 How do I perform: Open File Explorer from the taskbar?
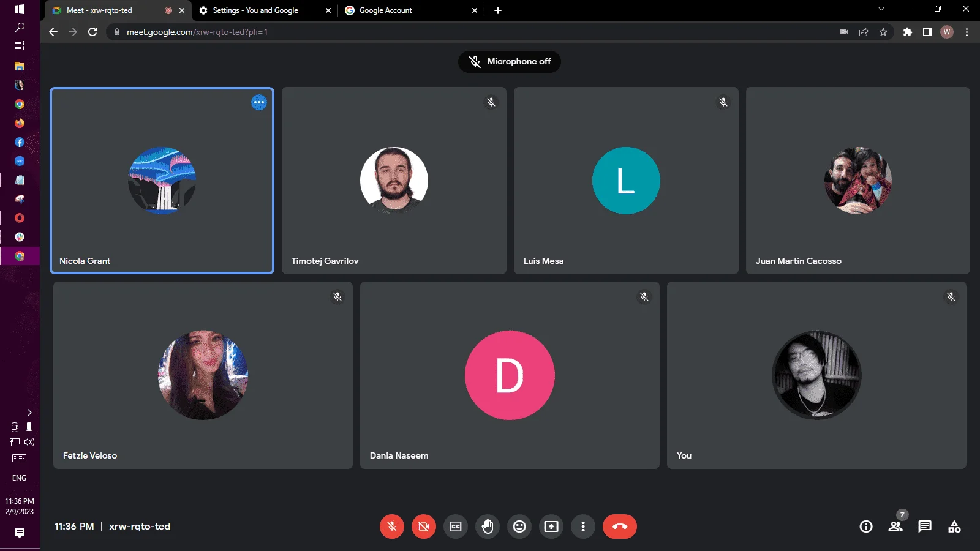(x=20, y=66)
